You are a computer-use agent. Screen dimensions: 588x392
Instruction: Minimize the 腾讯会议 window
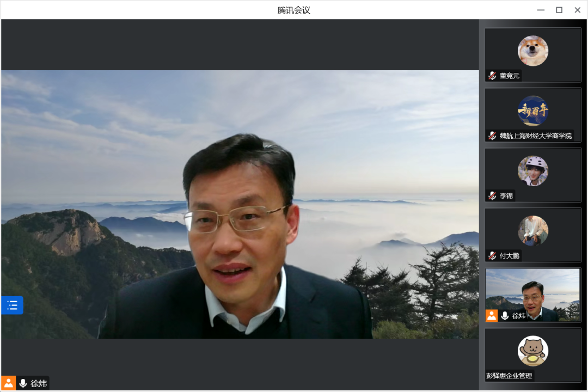tap(541, 10)
